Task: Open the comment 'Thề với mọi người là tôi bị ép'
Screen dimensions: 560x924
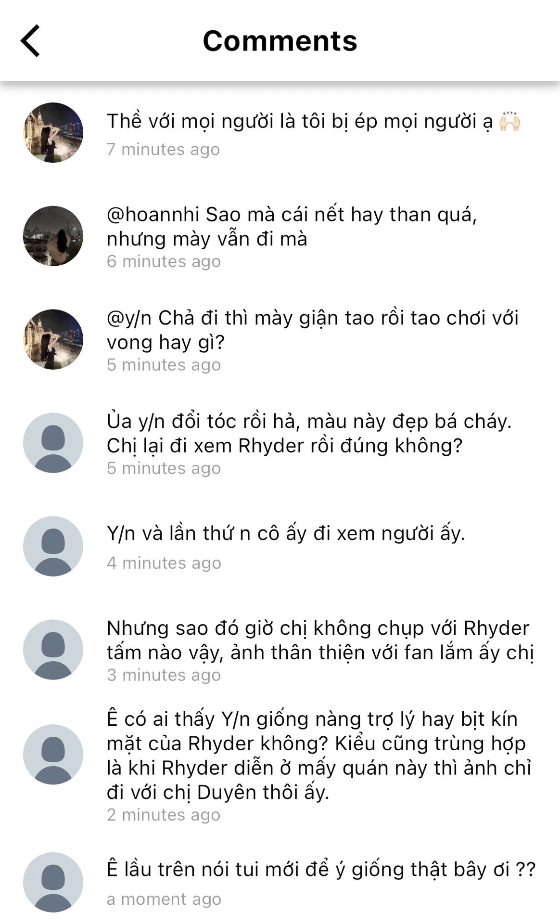Action: [x=314, y=121]
